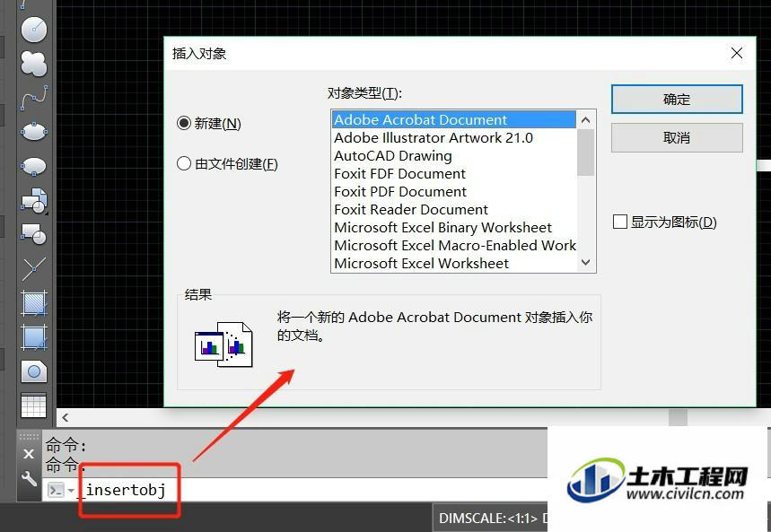Select Foxit PDF Document

(x=454, y=191)
